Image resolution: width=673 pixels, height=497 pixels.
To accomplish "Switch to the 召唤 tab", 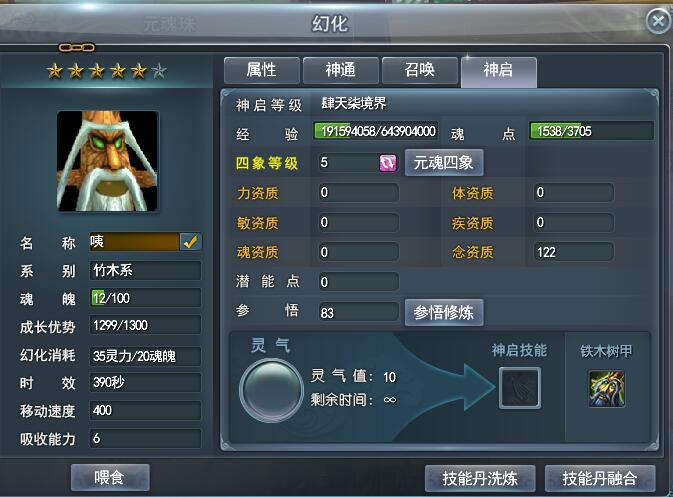I will 419,70.
